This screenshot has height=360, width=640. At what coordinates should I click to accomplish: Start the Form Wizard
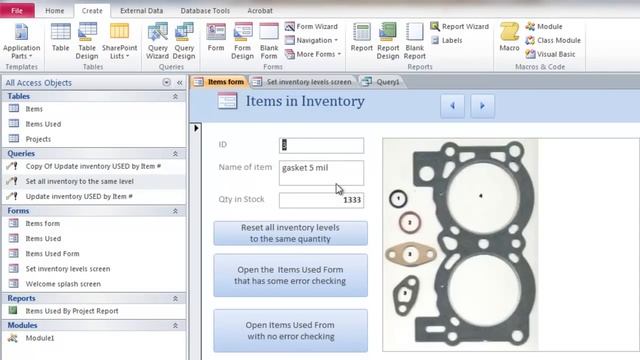(311, 27)
